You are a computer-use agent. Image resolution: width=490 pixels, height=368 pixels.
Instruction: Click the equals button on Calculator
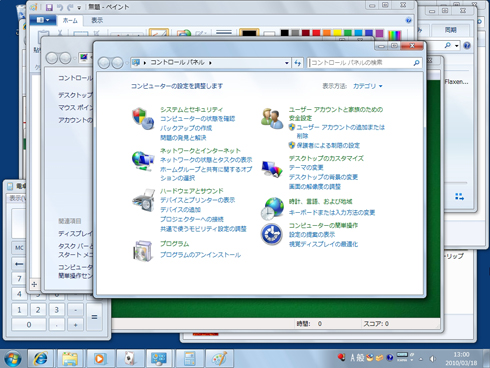[94, 317]
